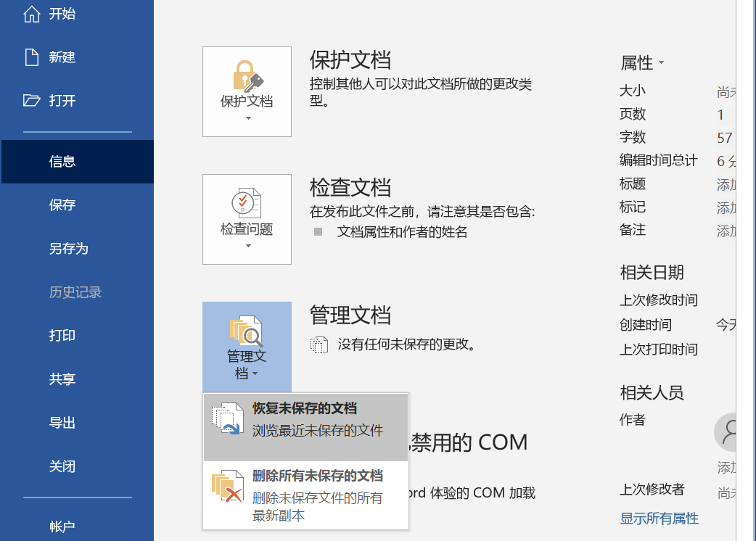Expand the 属性 dropdown at the top right
This screenshot has height=541, width=756.
(660, 62)
